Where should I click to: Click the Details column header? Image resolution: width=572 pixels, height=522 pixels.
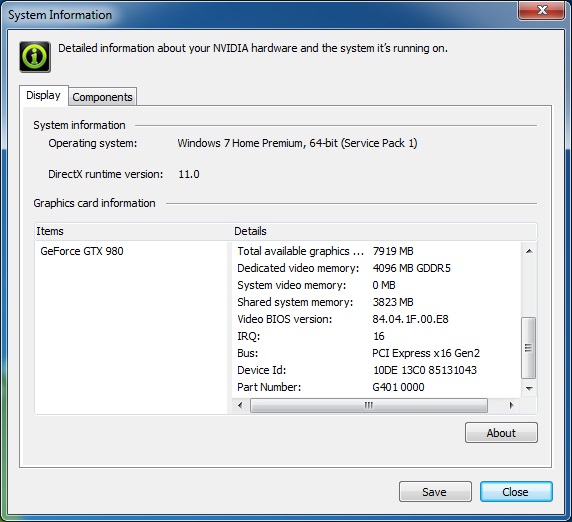[384, 231]
